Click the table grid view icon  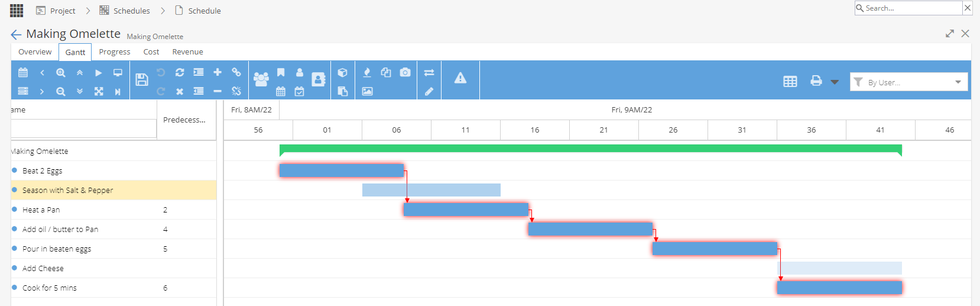click(790, 82)
